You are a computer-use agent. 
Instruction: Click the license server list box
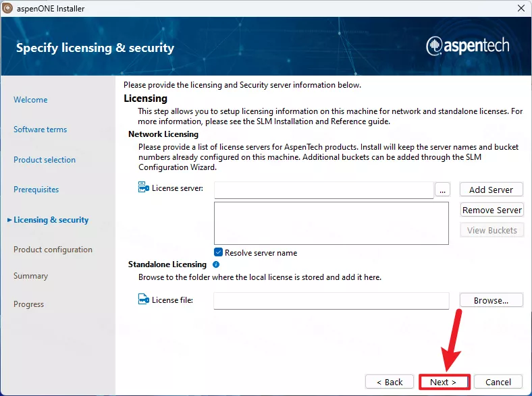pyautogui.click(x=331, y=223)
